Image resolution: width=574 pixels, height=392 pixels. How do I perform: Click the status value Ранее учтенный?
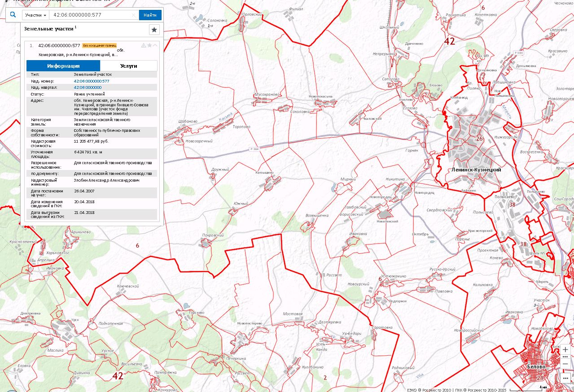[89, 94]
